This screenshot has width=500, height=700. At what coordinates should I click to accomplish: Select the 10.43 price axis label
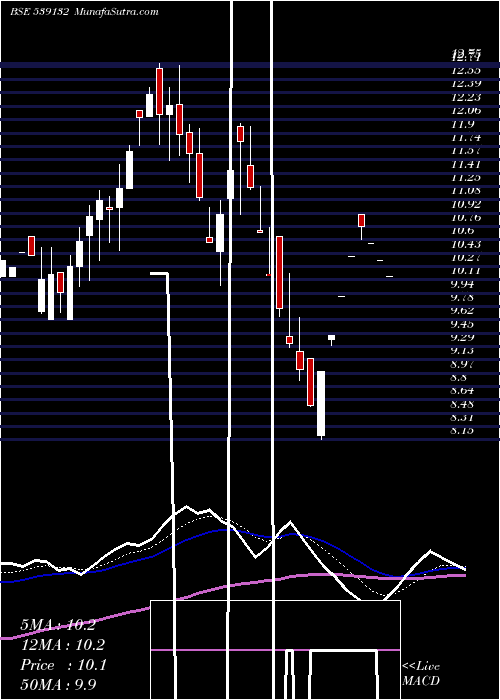[x=466, y=244]
